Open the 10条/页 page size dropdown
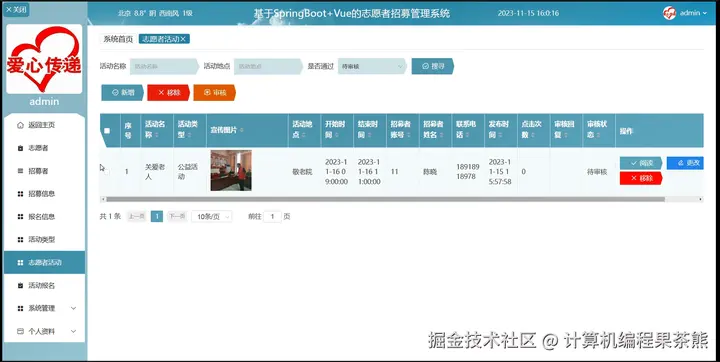The image size is (720, 362). [x=212, y=216]
